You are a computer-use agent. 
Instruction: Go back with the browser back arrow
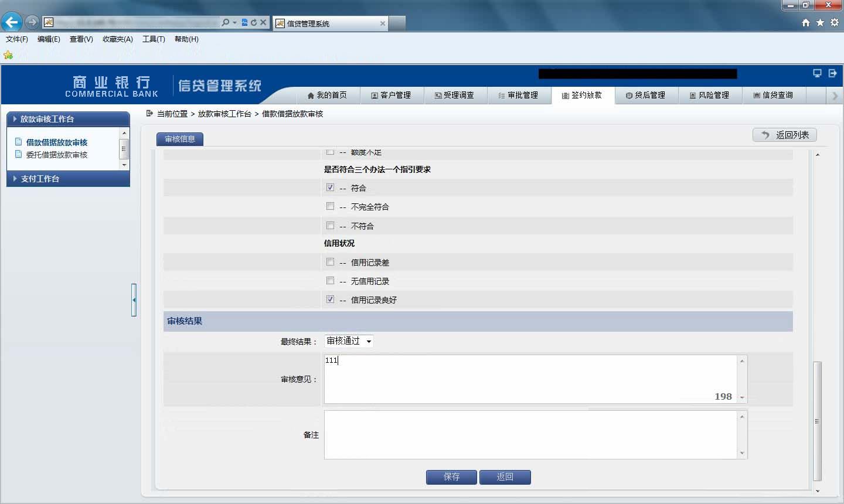pos(12,22)
